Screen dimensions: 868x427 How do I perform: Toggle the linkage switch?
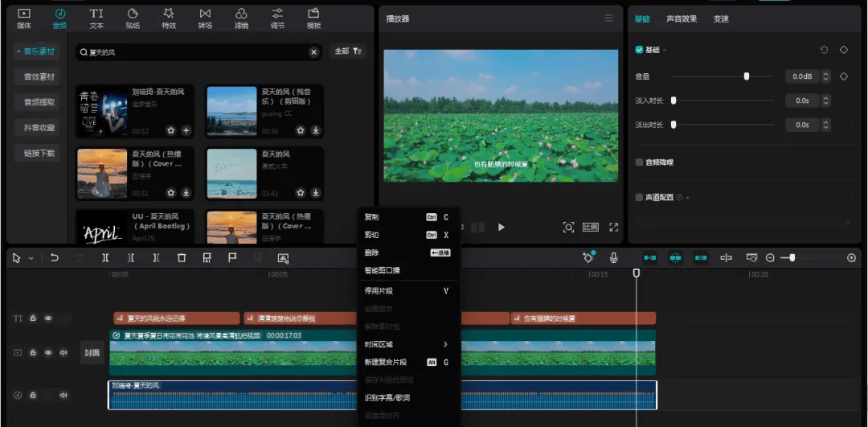click(x=701, y=257)
